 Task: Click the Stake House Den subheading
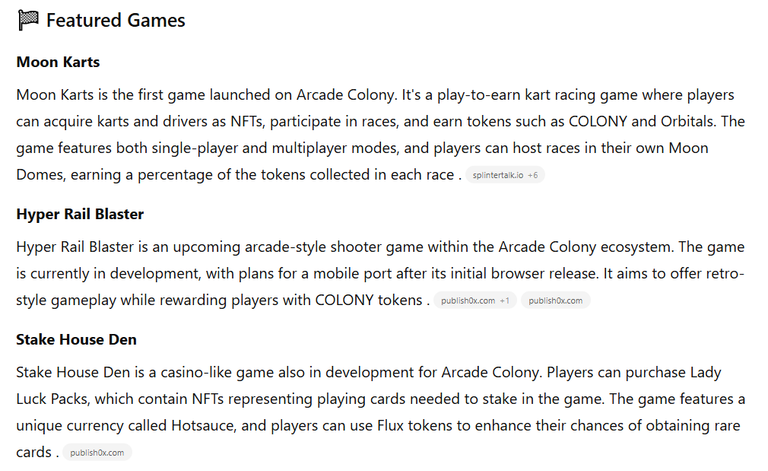click(76, 340)
